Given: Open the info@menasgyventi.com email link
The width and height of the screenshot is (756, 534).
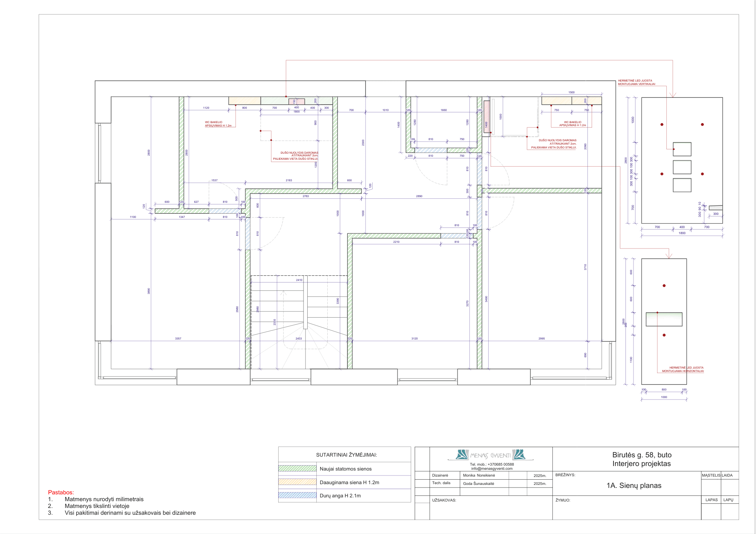Looking at the screenshot, I should [x=492, y=468].
